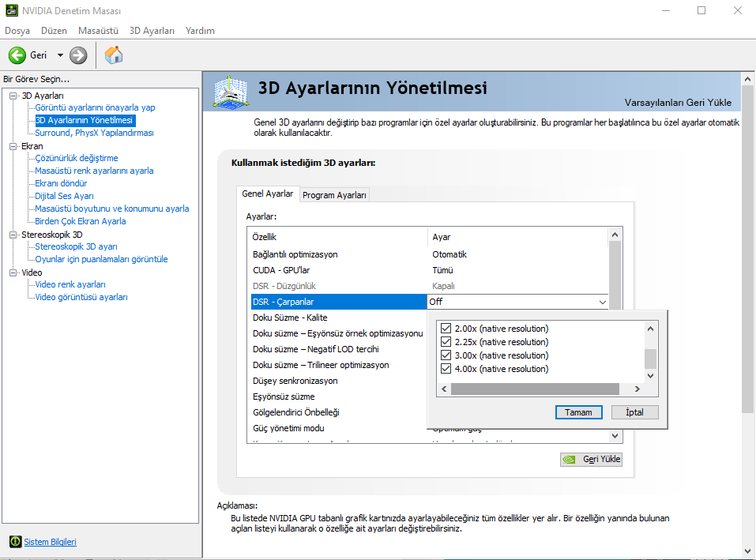756x560 pixels.
Task: Open Çözünürlük değiştirme page
Action: tap(76, 158)
